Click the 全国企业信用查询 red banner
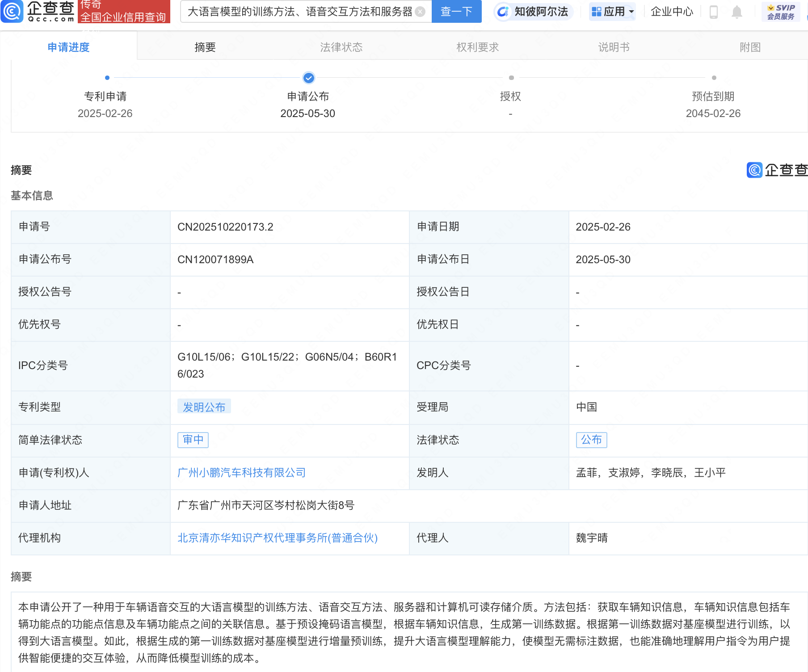This screenshot has width=808, height=672. [x=124, y=11]
